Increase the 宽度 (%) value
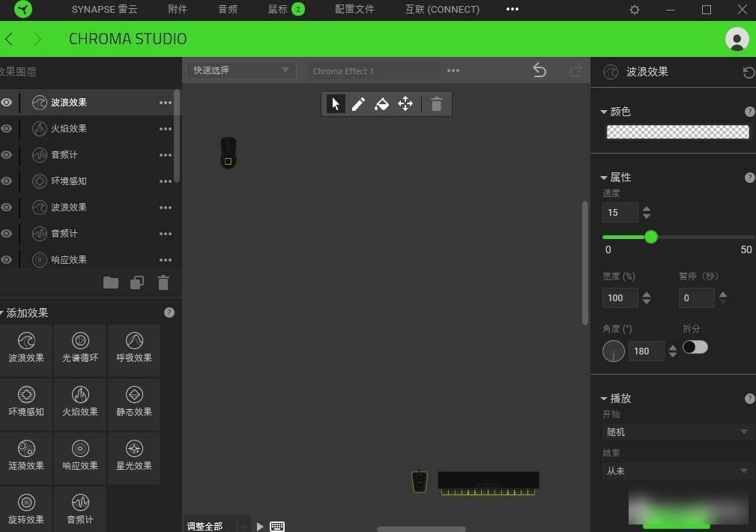 [x=647, y=294]
